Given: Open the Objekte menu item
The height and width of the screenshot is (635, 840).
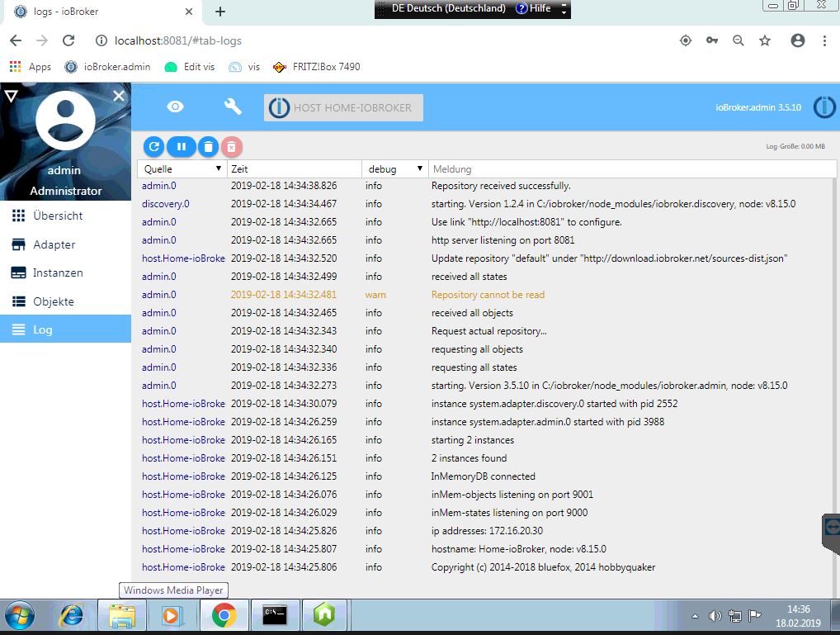Looking at the screenshot, I should [65, 301].
